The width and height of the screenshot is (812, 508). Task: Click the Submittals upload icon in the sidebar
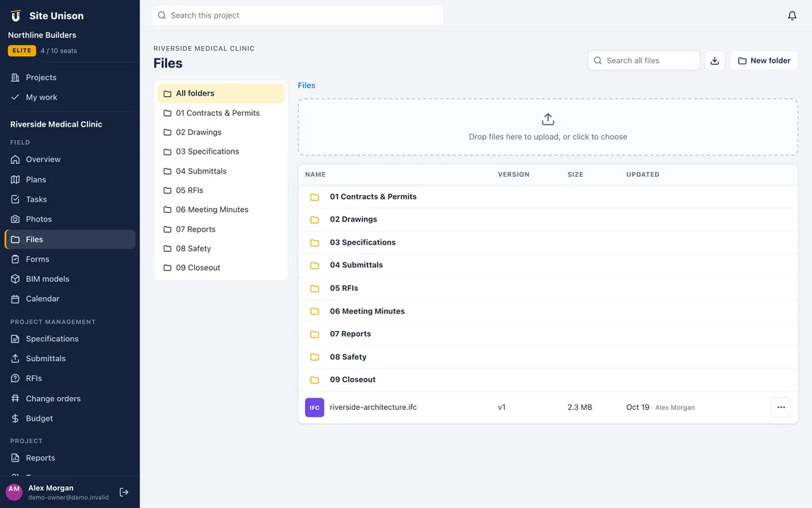16,358
